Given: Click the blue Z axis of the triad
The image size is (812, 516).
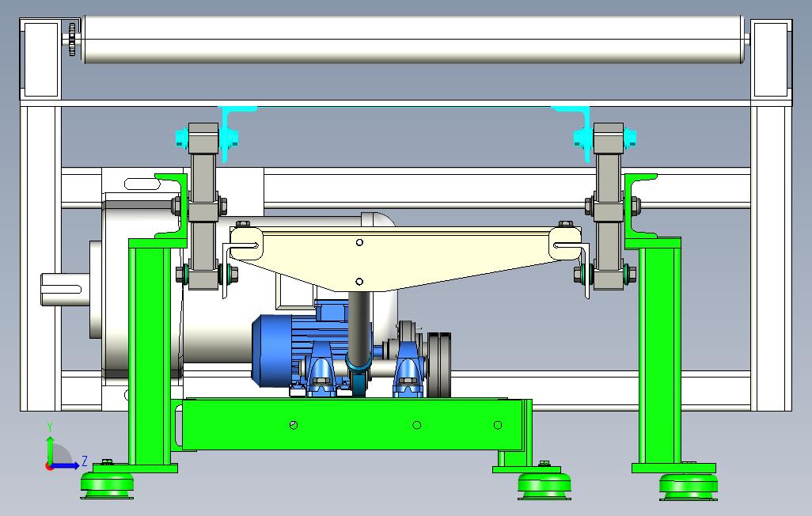Looking at the screenshot, I should coord(66,465).
